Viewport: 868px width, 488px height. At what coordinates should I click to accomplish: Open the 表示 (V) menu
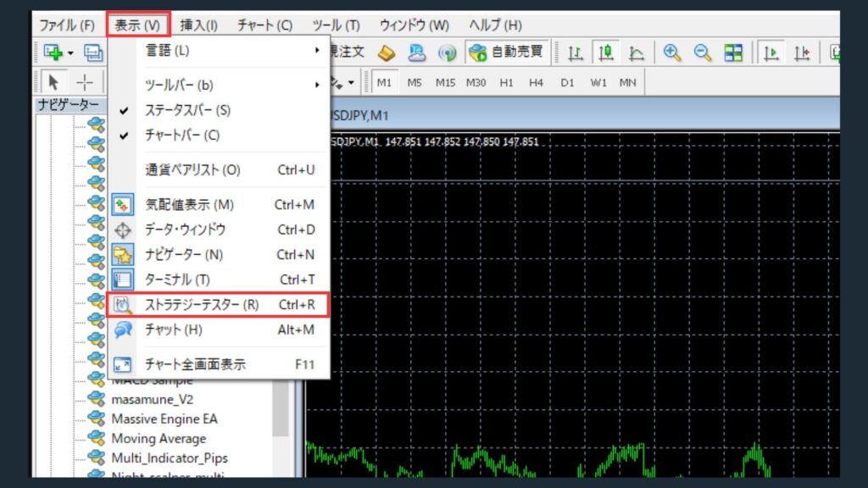(137, 25)
